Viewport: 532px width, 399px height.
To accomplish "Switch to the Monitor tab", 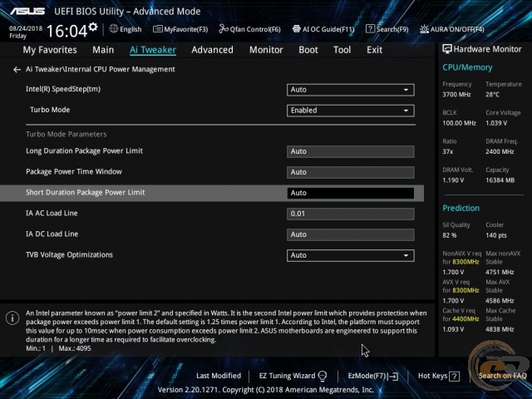I will tap(266, 50).
